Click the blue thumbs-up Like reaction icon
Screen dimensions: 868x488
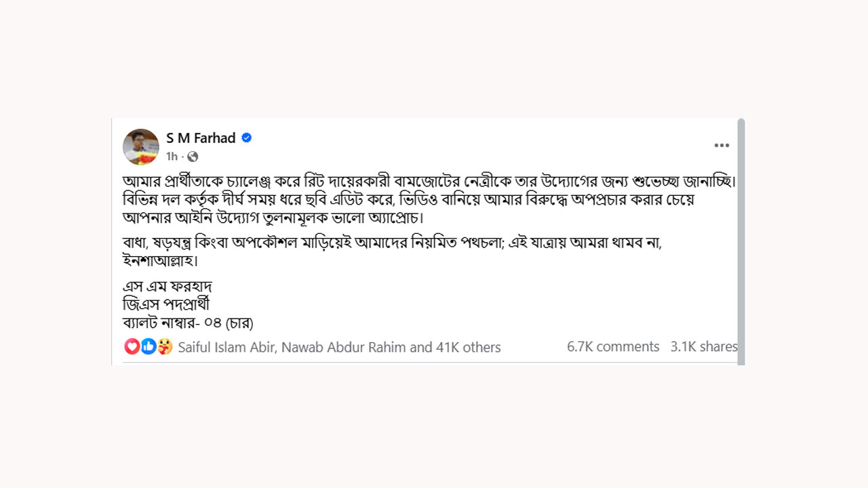coord(149,346)
